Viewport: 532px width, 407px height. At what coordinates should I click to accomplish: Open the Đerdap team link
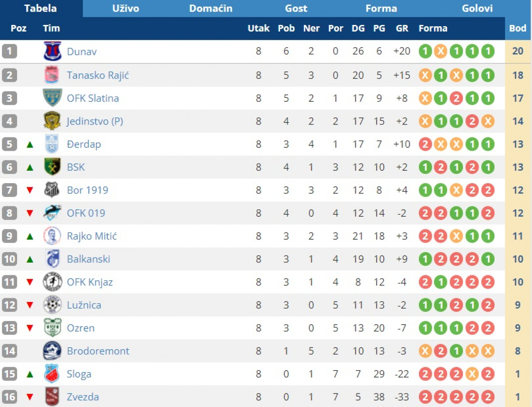pyautogui.click(x=84, y=144)
